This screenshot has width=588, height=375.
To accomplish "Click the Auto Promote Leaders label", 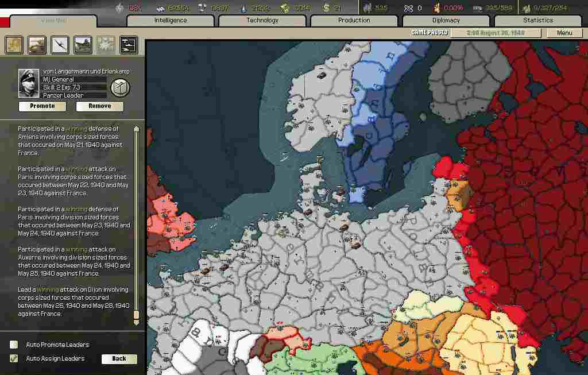I will [57, 344].
